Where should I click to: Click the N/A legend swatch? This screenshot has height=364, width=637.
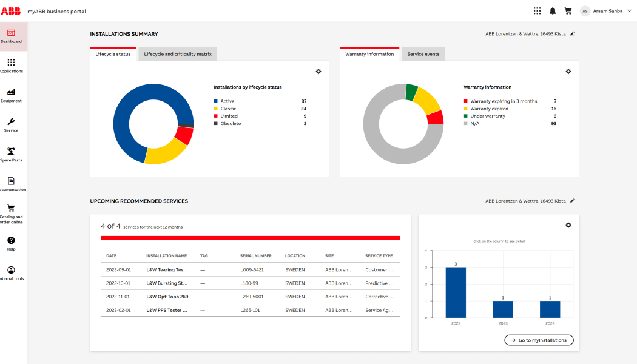click(x=465, y=123)
